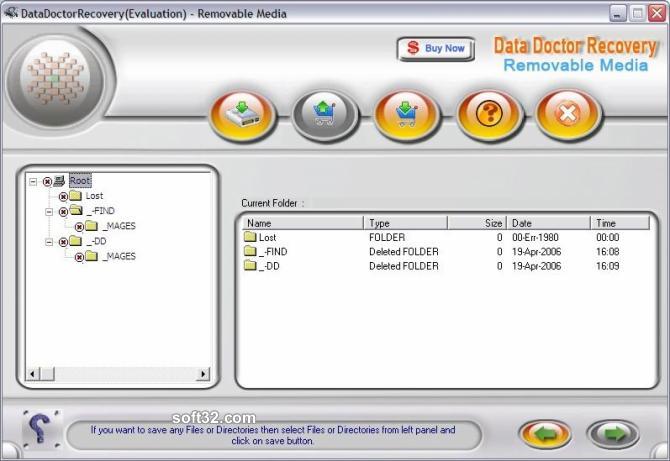The width and height of the screenshot is (670, 461).
Task: Collapse the _-DD tree node
Action: 49,242
